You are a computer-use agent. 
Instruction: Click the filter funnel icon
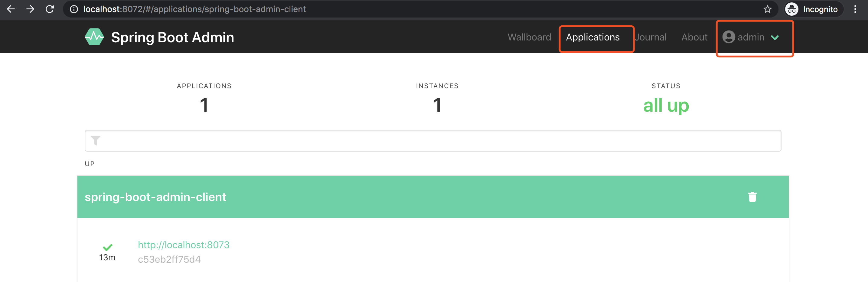coord(96,140)
